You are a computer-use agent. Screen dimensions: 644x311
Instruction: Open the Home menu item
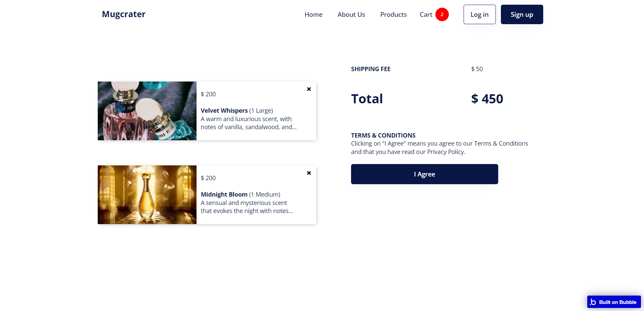(313, 14)
